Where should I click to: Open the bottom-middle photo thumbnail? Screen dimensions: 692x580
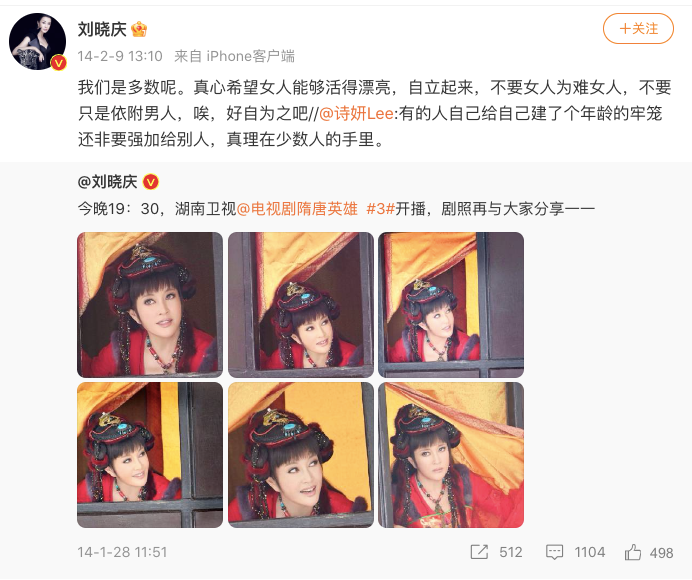(x=301, y=455)
